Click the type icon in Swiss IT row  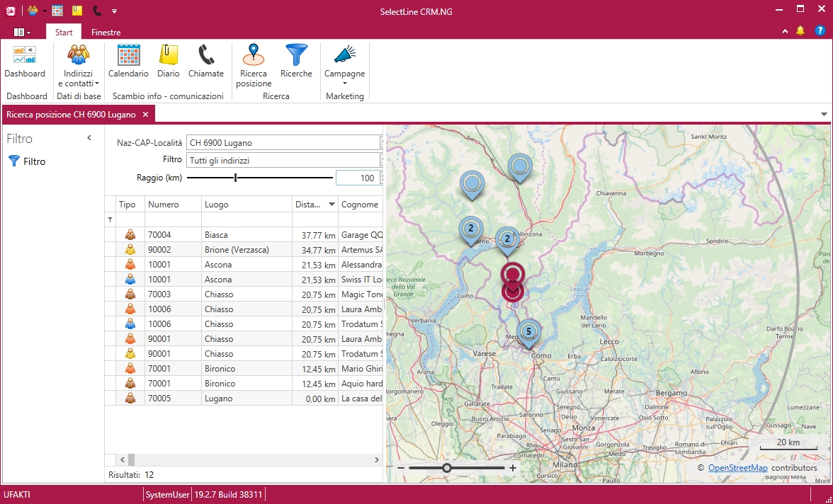pos(130,280)
